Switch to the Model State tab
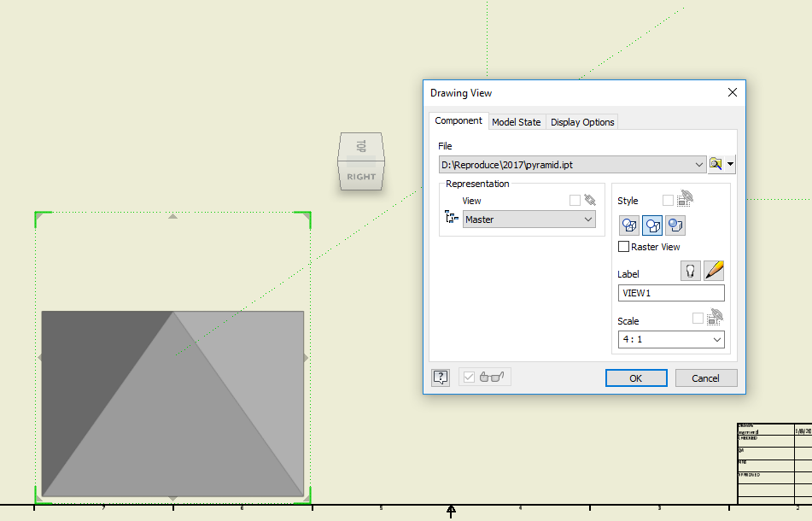The height and width of the screenshot is (521, 812). click(x=516, y=121)
